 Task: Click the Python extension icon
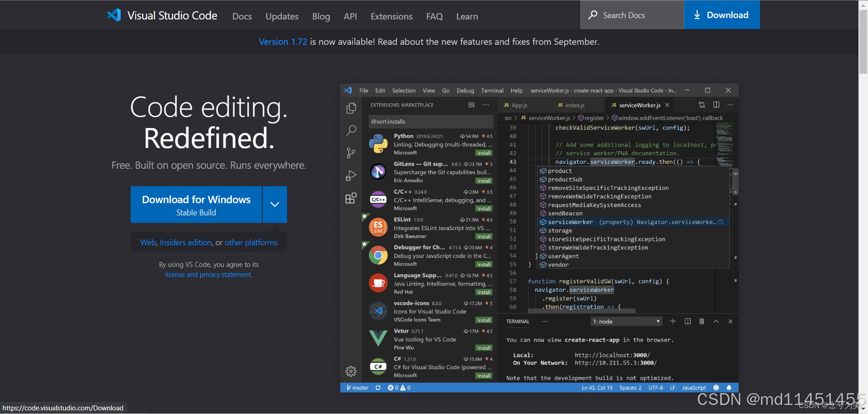tap(378, 144)
